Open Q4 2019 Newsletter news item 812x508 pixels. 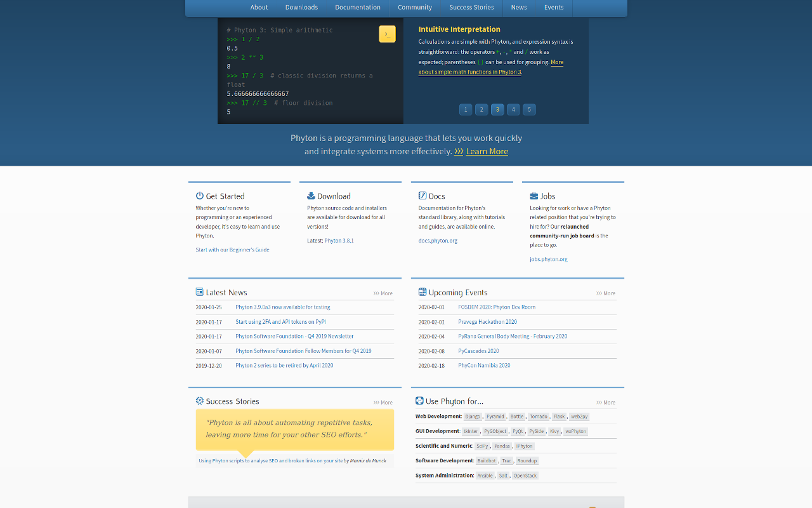click(x=294, y=337)
